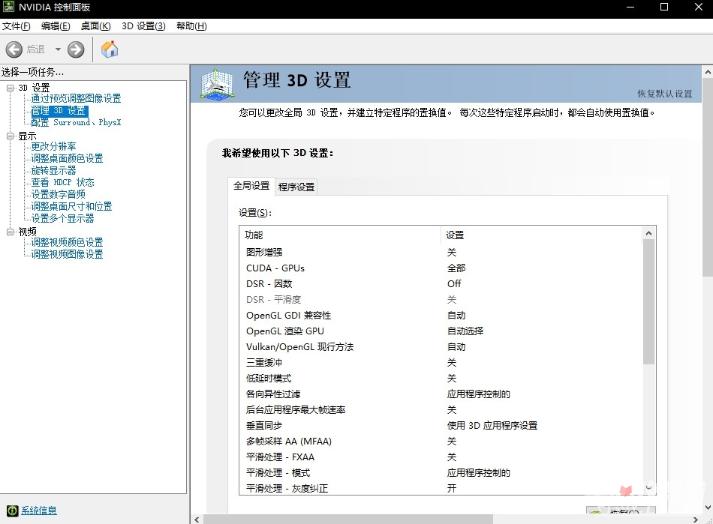Open the 3D 设置(3) menu

pos(143,26)
